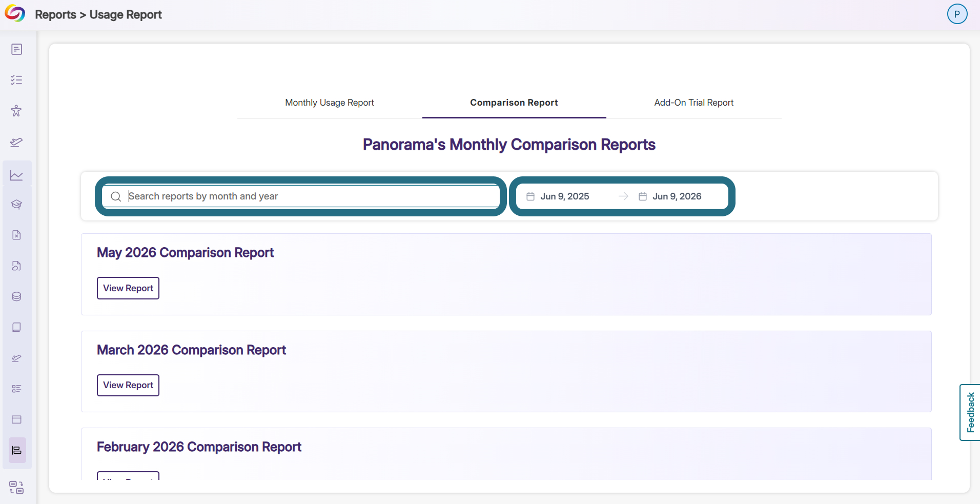Click the accessibility person icon in sidebar
Viewport: 980px width, 504px height.
[x=16, y=111]
